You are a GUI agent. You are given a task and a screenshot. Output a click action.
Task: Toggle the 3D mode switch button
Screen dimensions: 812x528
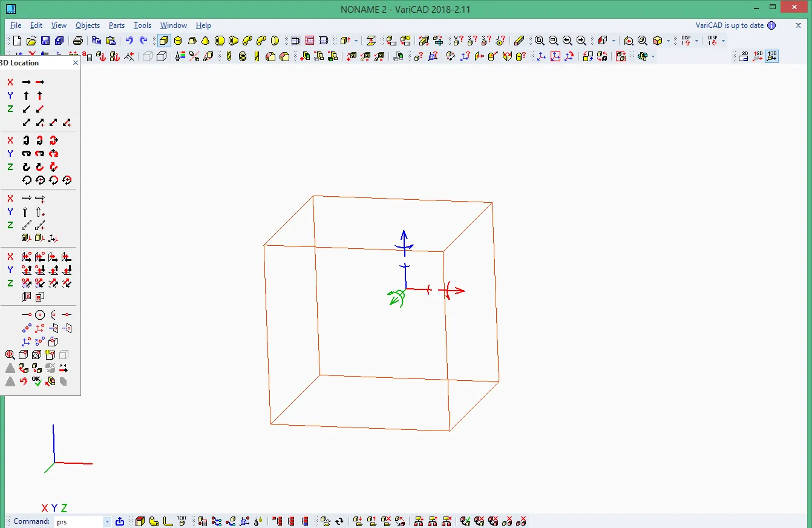[771, 56]
